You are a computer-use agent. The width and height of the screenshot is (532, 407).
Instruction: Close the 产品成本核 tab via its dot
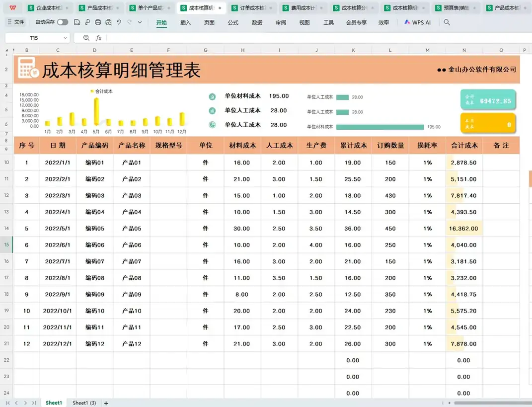[x=118, y=8]
